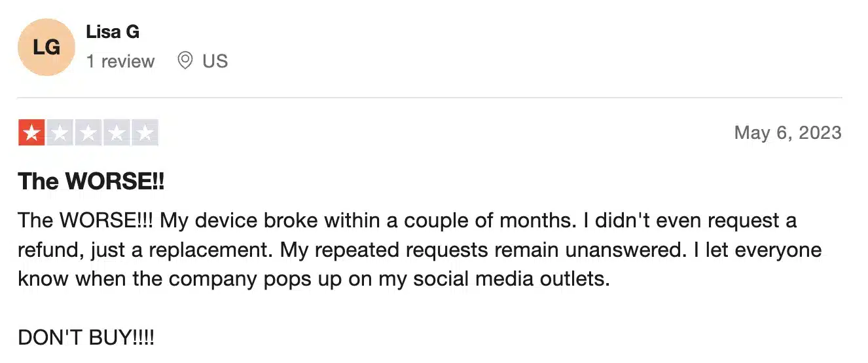Image resolution: width=868 pixels, height=363 pixels.
Task: Click the "DON'T BUY!!!!" closing line
Action: point(86,338)
